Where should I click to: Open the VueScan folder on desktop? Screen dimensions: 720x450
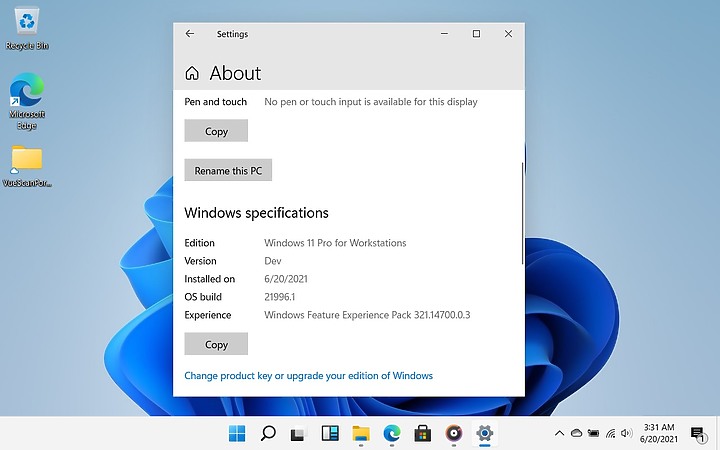click(27, 166)
